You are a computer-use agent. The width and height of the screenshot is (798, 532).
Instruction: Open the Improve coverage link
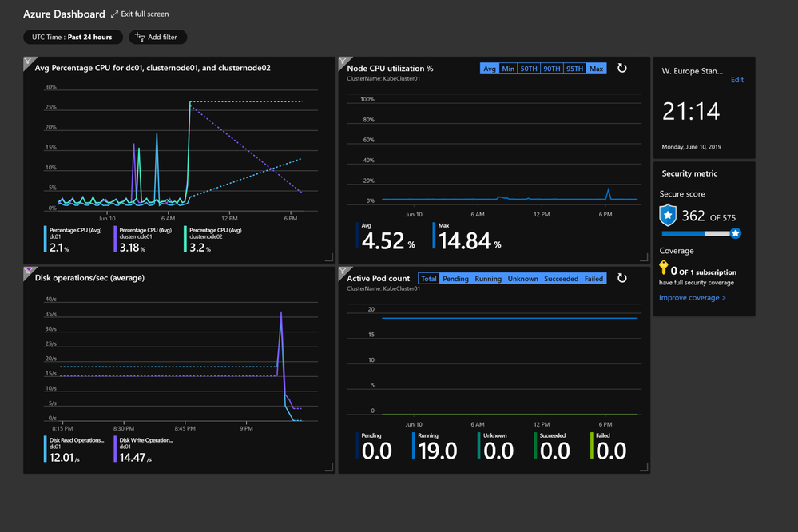click(x=692, y=298)
